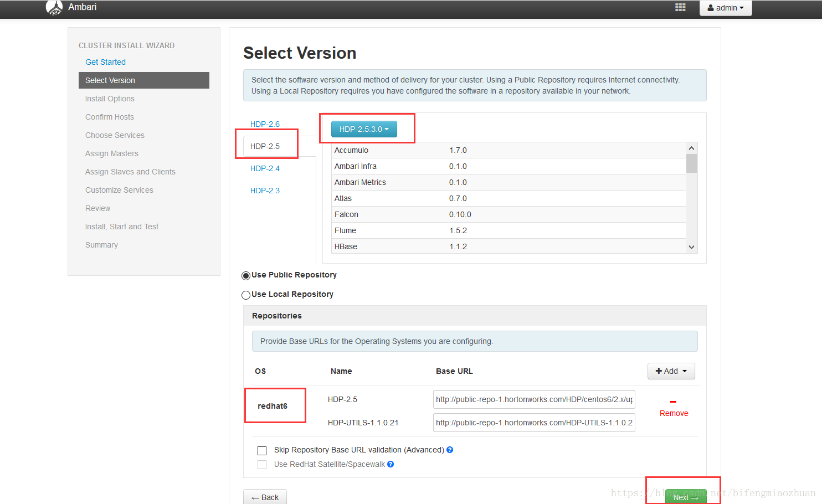Select the Select Version wizard step
This screenshot has width=822, height=504.
(144, 80)
